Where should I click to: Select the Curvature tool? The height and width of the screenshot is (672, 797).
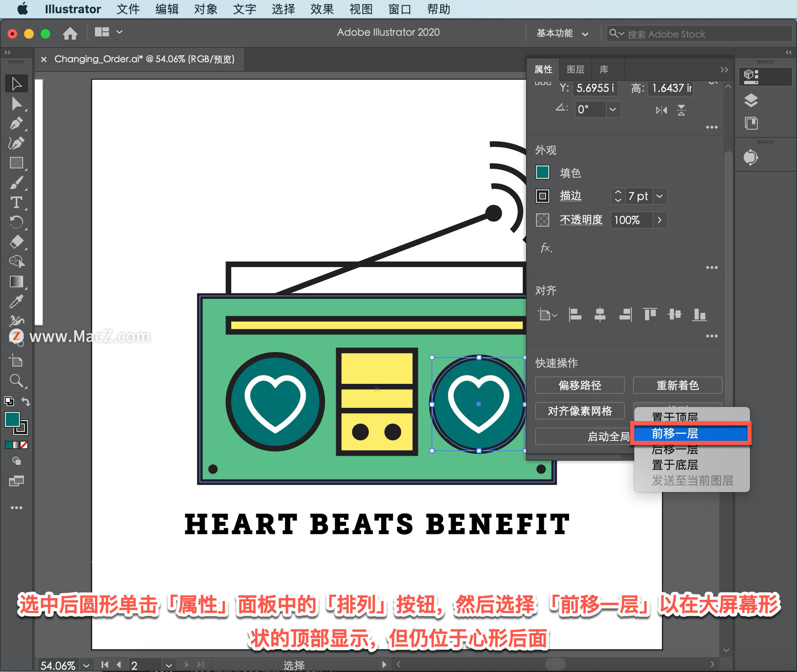click(x=17, y=143)
